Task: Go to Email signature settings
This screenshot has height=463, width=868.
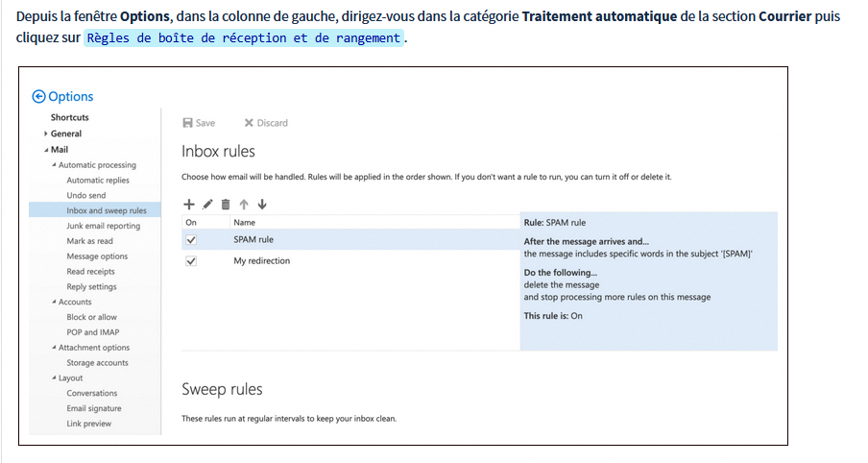Action: tap(93, 408)
